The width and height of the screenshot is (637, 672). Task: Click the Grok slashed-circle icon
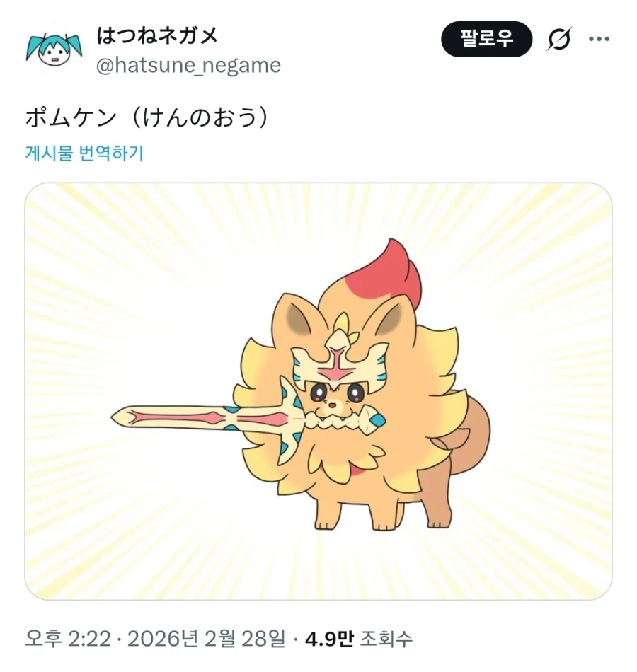click(x=559, y=39)
